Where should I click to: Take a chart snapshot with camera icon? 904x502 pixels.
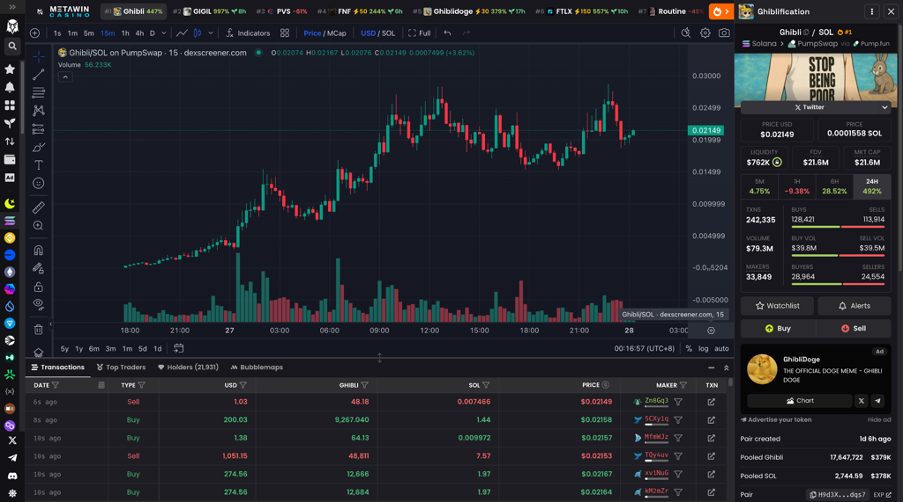coord(724,33)
